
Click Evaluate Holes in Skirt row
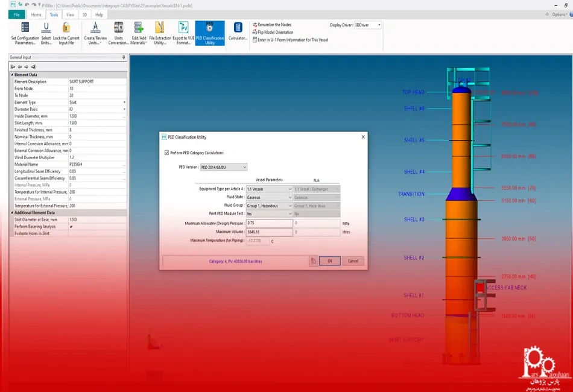tap(68, 233)
